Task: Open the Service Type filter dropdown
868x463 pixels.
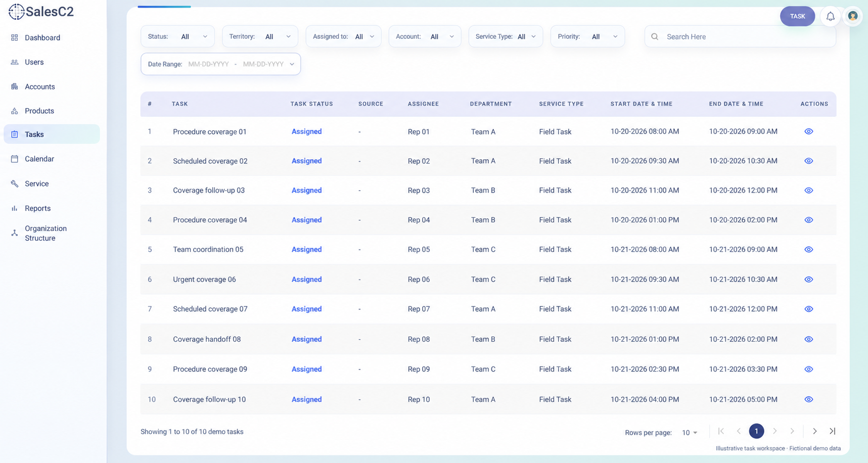Action: tap(506, 36)
